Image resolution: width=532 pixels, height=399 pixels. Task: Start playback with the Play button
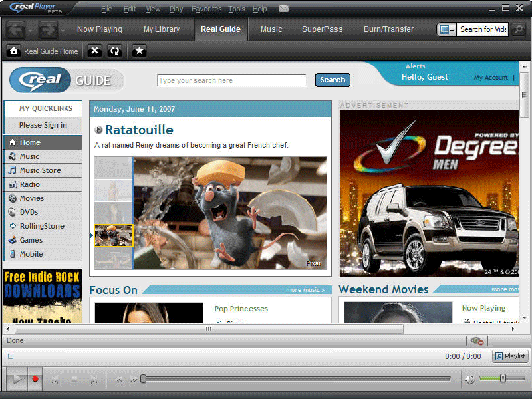(16, 379)
